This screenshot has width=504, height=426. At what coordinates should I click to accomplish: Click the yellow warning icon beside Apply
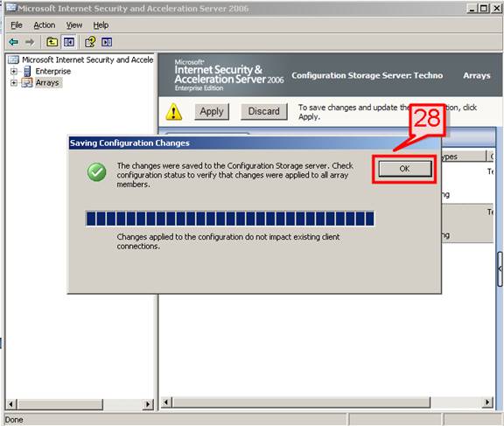[x=174, y=112]
